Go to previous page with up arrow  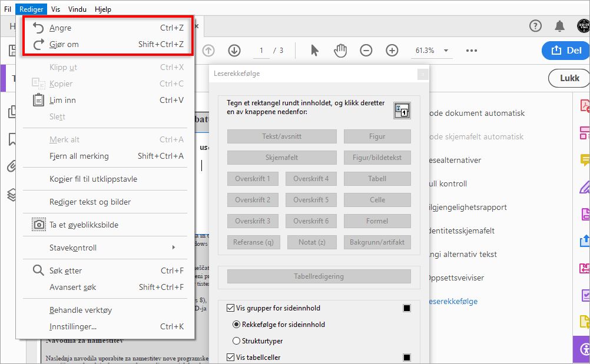coord(208,51)
